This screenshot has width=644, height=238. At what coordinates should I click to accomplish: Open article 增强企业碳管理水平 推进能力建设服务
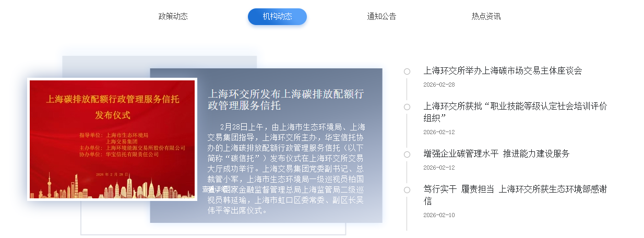[x=496, y=153]
